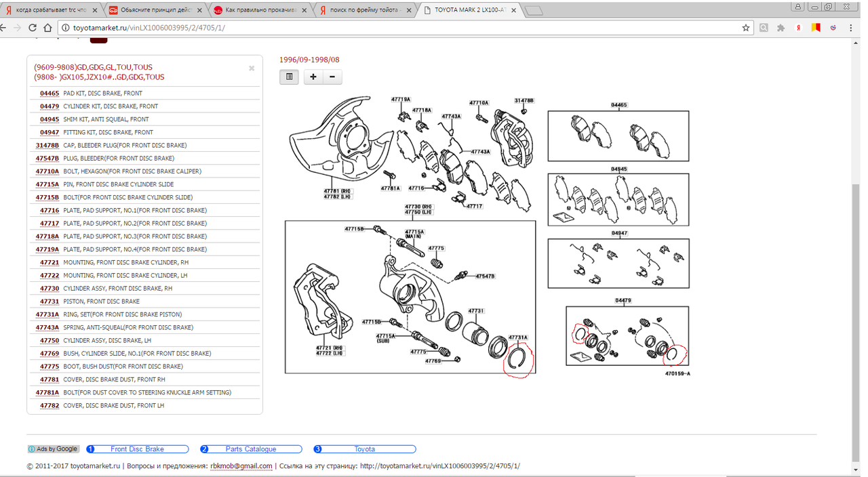Open part 47719A Pad Support No.4
Viewport: 868px width, 477px height.
47,249
